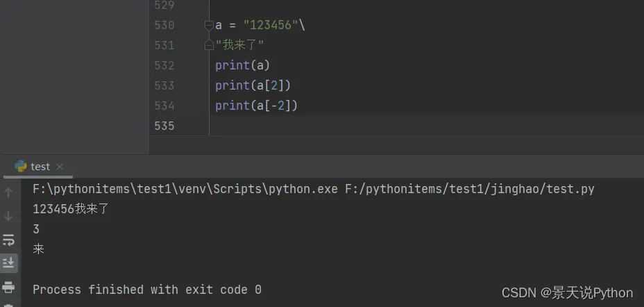Click the "Process finished with exit code 0" text
The height and width of the screenshot is (307, 644).
147,290
